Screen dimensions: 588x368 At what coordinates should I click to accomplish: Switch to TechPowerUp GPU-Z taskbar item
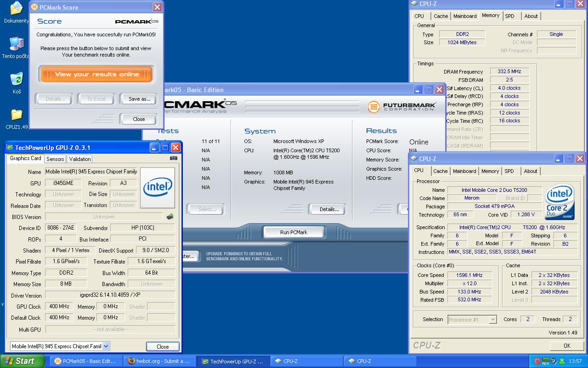(233, 361)
